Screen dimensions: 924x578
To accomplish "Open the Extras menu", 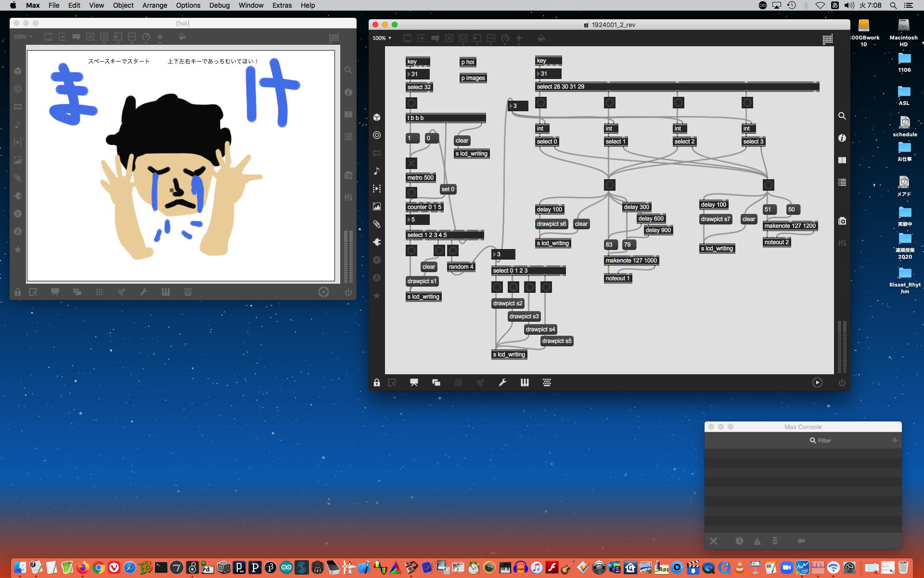I will coord(282,5).
